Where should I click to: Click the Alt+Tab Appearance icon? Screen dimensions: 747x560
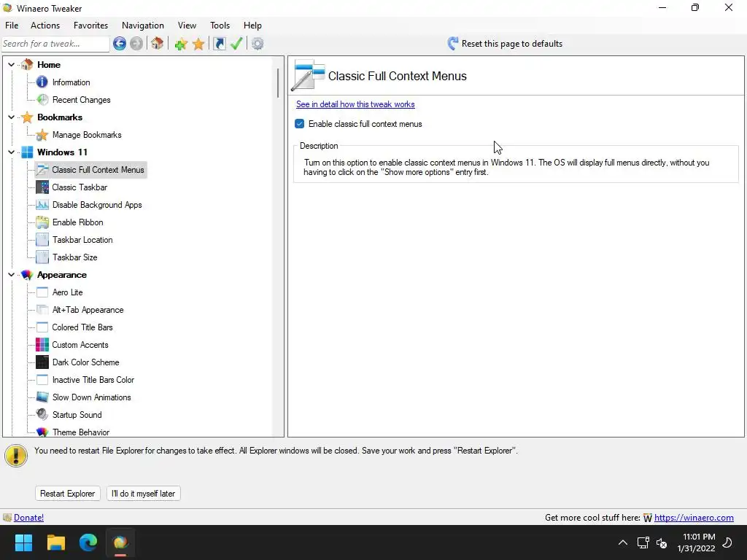tap(42, 309)
